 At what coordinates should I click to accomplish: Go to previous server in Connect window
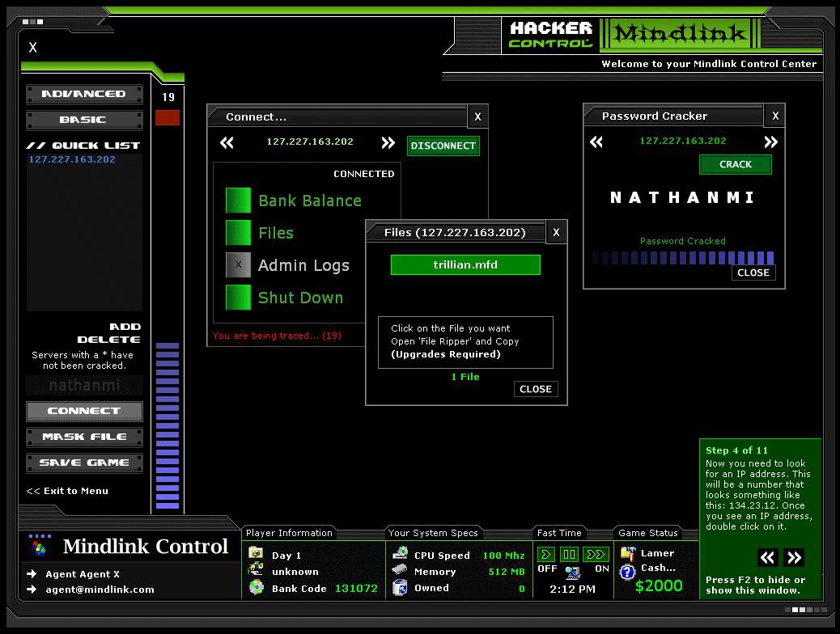227,143
